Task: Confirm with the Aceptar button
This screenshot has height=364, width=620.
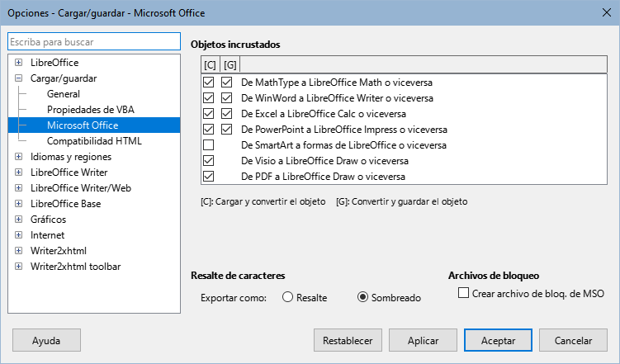Action: [x=498, y=340]
